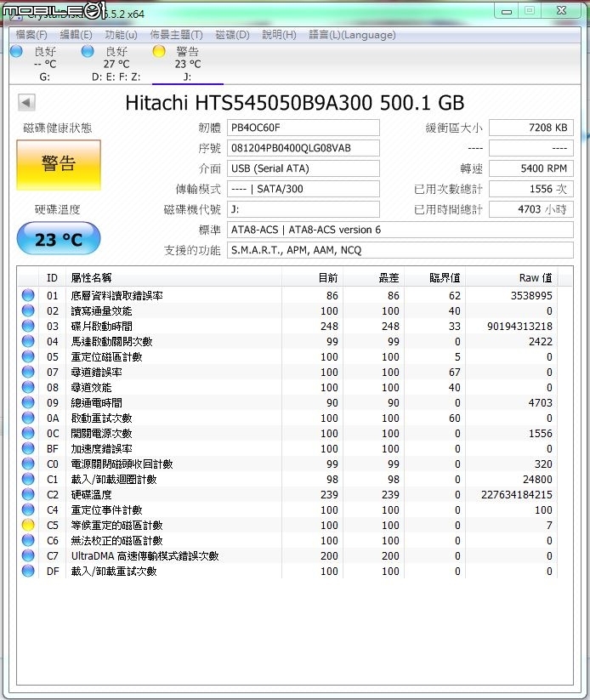Click the serial number field 081204PB0400QLG08VAB
Image resolution: width=590 pixels, height=700 pixels.
point(304,148)
